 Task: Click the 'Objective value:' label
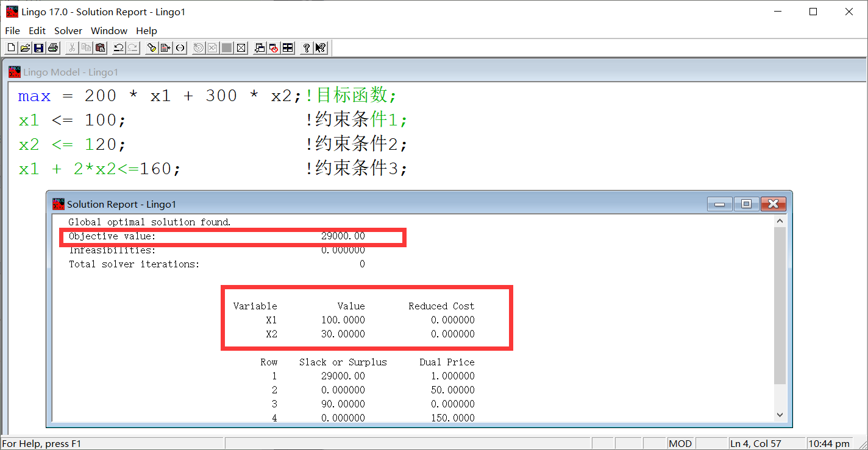coord(112,236)
